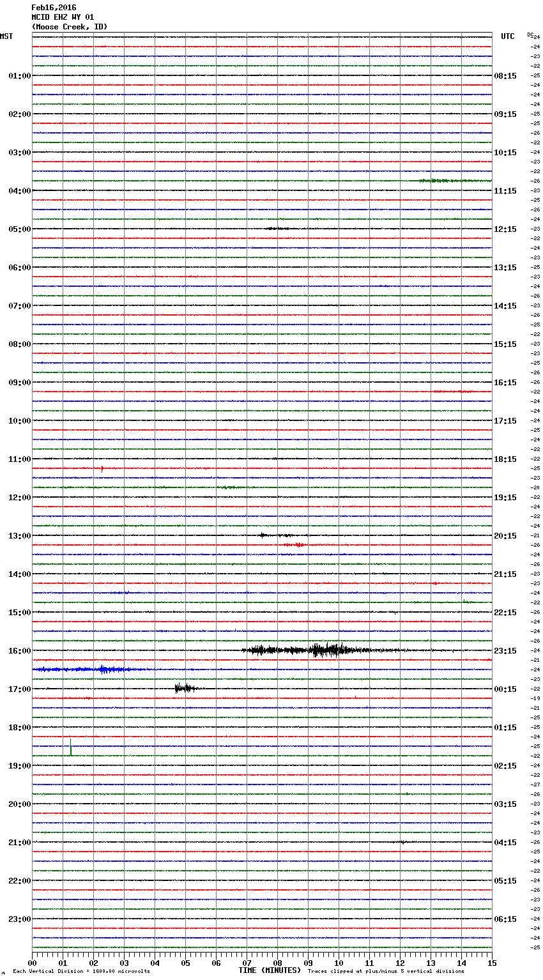
Task: Select the station code 'MCID EHZ WY 01'
Action: click(x=63, y=17)
